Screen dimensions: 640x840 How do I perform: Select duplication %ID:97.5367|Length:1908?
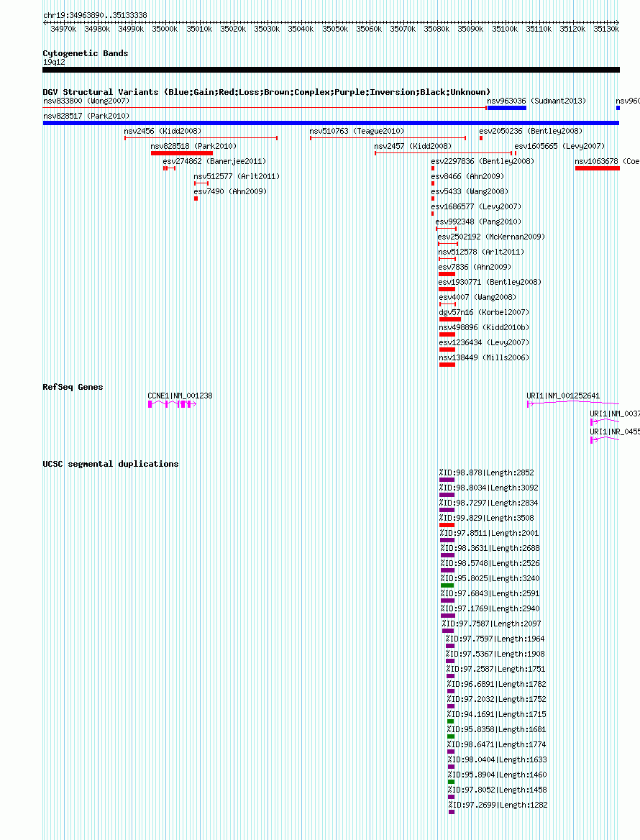pyautogui.click(x=495, y=653)
